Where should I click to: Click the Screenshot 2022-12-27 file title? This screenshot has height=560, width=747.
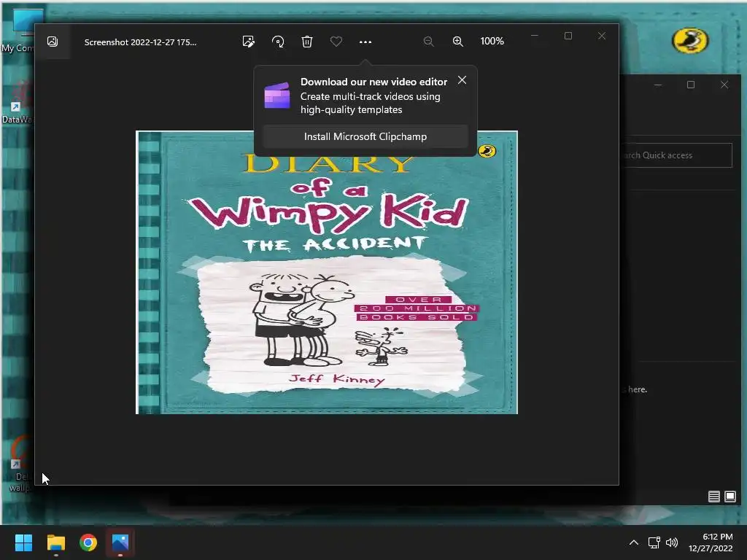pos(140,42)
